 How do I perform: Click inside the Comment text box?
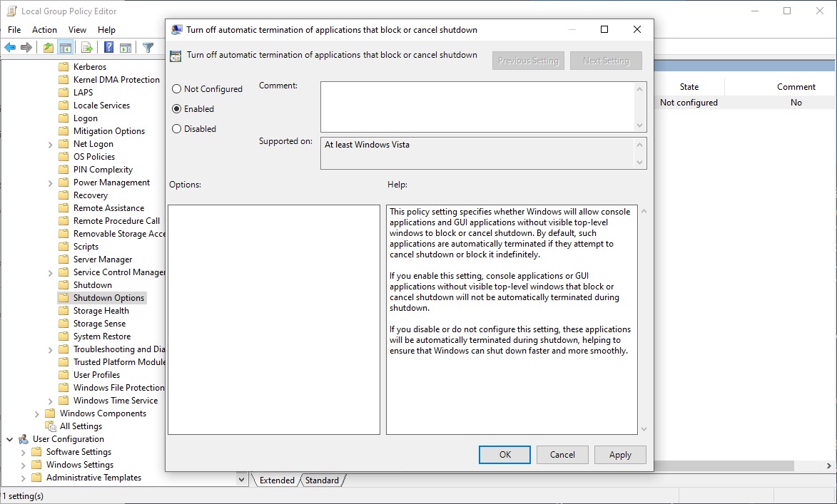(478, 107)
